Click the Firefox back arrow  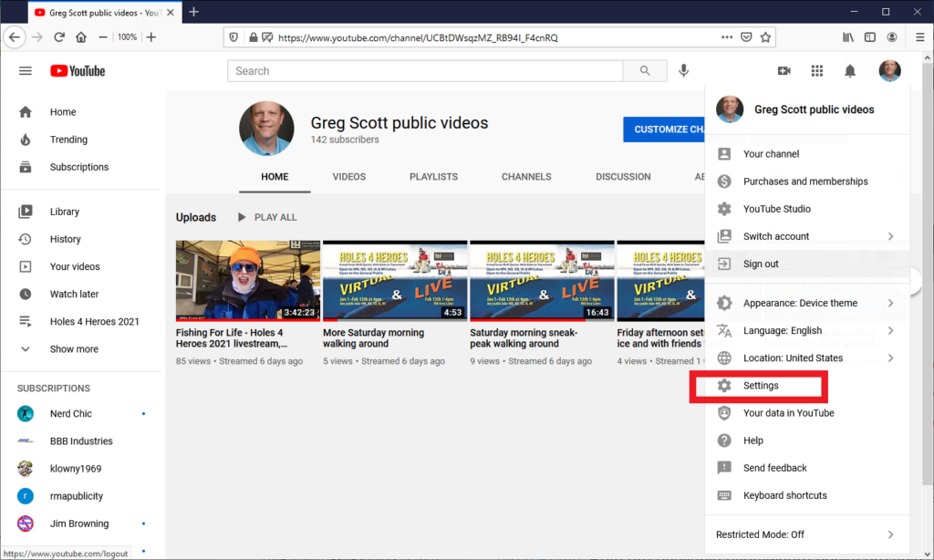(15, 36)
